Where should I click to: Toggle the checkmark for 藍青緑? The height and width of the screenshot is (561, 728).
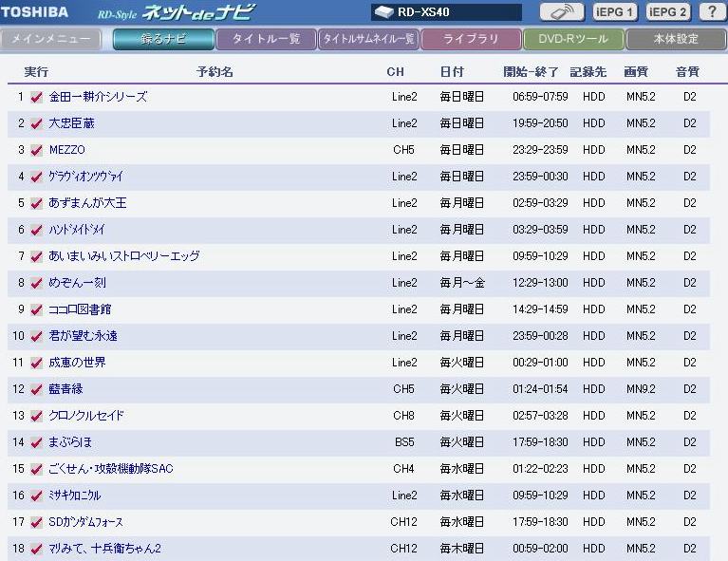(36, 389)
